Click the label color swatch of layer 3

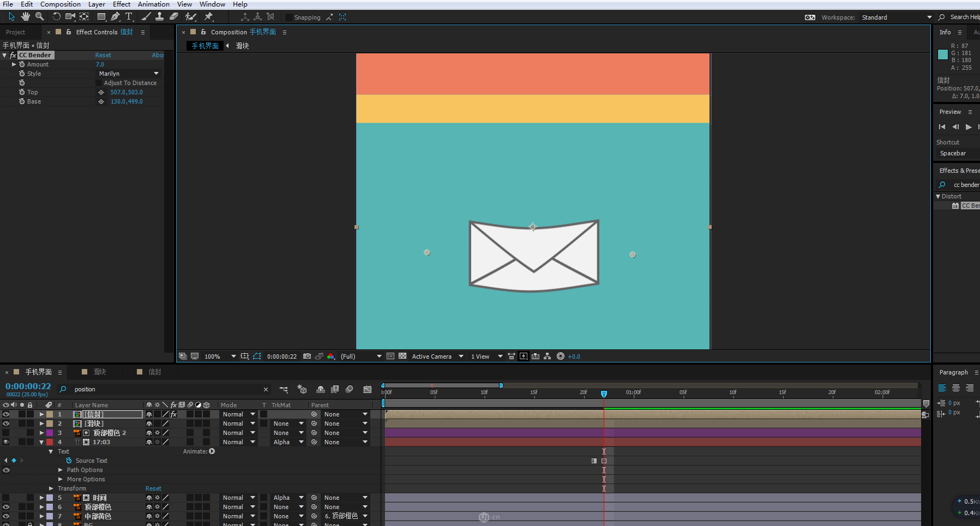[50, 433]
